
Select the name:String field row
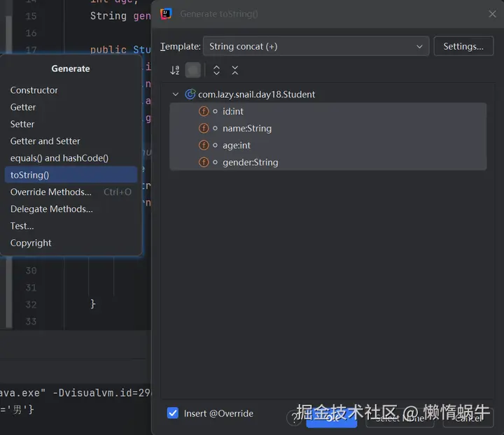[x=328, y=129]
